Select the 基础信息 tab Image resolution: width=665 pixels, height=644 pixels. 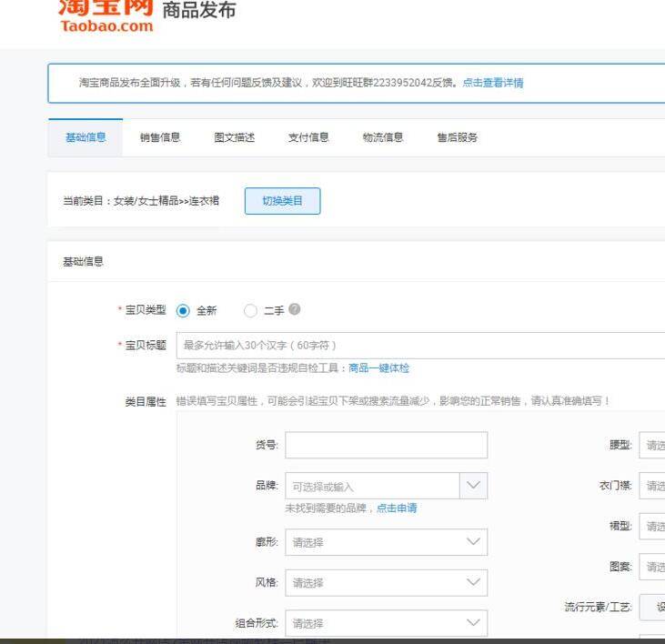click(x=86, y=137)
